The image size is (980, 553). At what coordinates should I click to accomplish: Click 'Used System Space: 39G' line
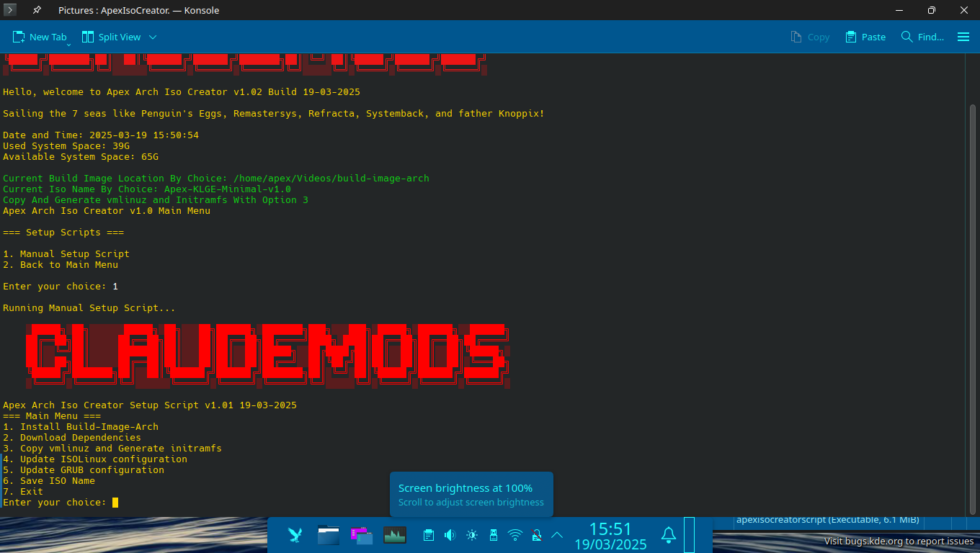pyautogui.click(x=66, y=146)
